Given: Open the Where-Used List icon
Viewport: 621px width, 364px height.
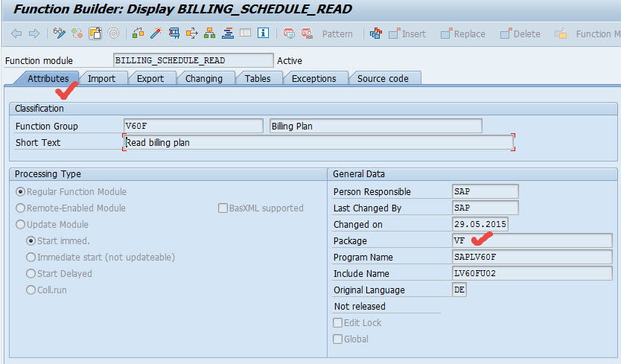Looking at the screenshot, I should coord(191,33).
